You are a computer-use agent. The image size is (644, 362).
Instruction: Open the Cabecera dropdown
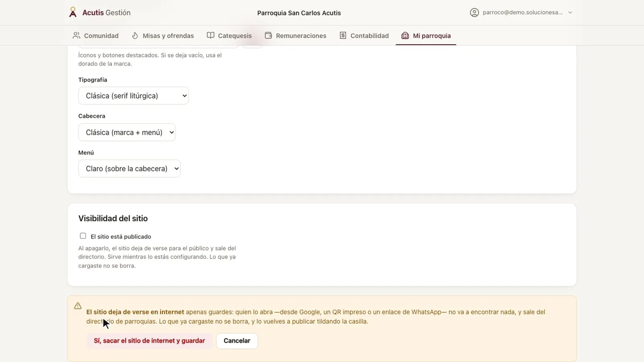(x=127, y=132)
